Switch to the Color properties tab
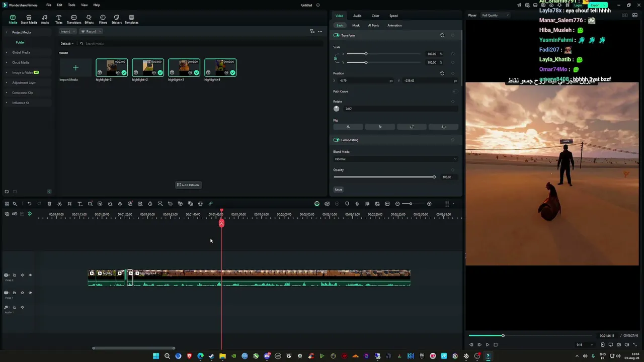The width and height of the screenshot is (644, 362). point(375,16)
